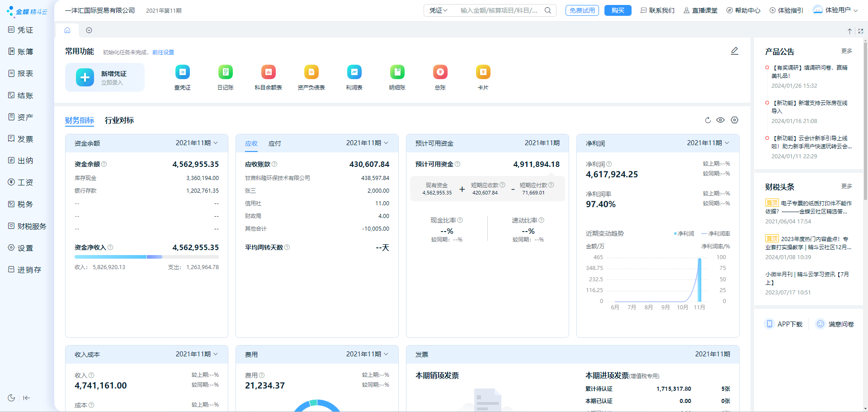Open the 总账 shortcut icon
The height and width of the screenshot is (412, 868).
[x=440, y=72]
